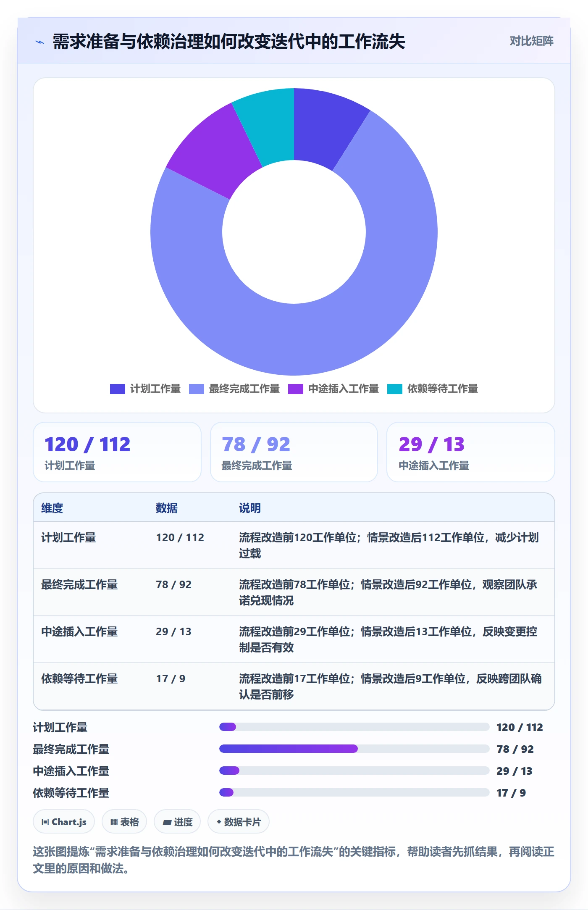Select table row cell 中途插入工作量
This screenshot has width=588, height=910.
(x=79, y=632)
